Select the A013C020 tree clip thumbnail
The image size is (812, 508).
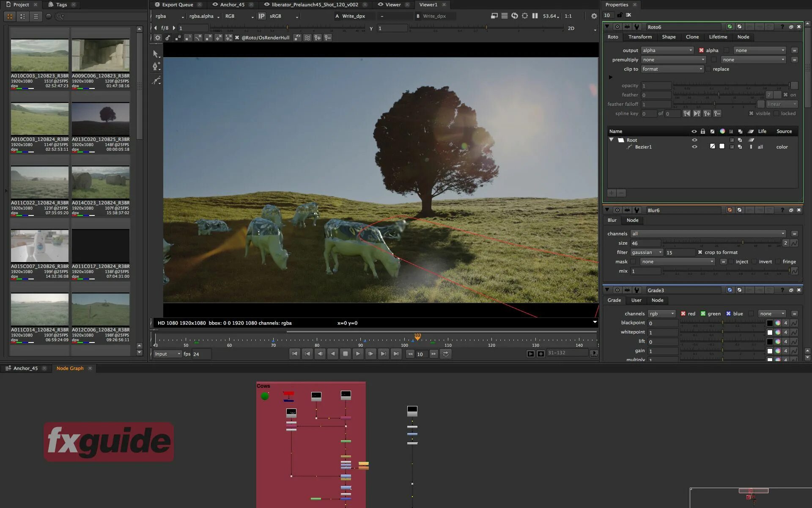pos(101,119)
